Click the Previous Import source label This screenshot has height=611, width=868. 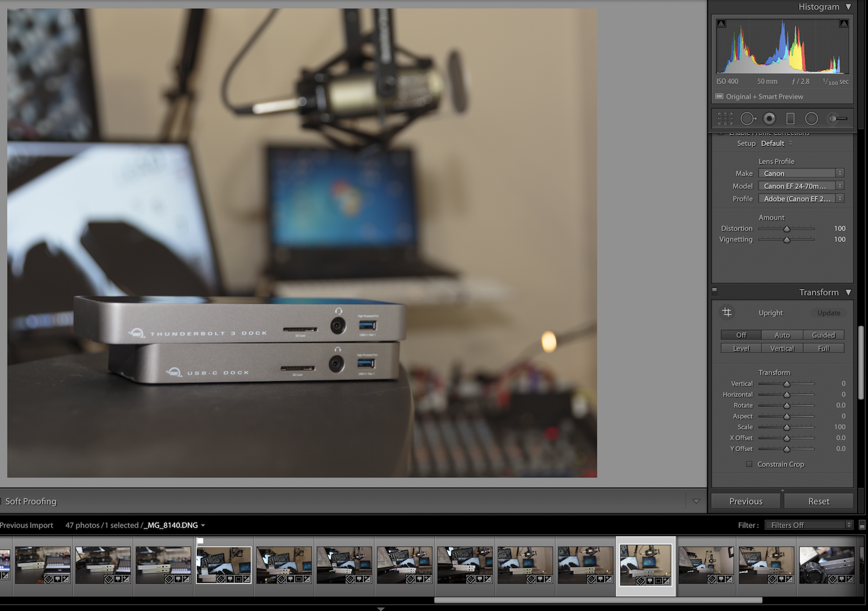point(27,525)
